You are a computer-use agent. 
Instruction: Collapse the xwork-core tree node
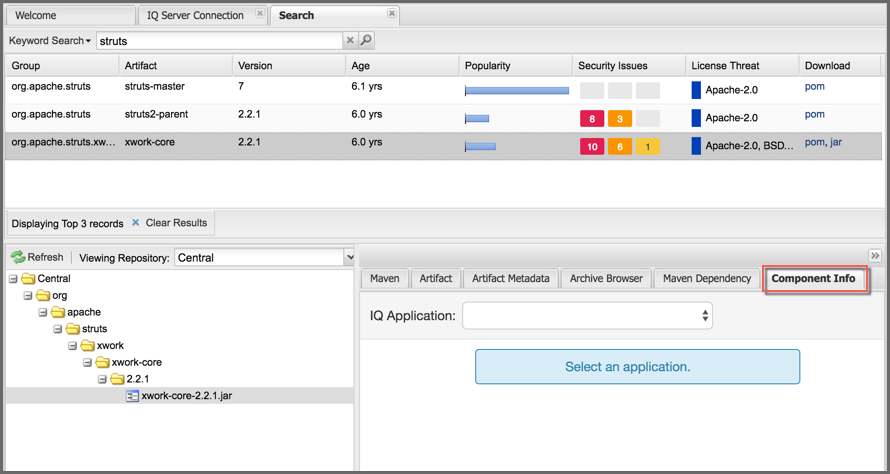click(87, 362)
